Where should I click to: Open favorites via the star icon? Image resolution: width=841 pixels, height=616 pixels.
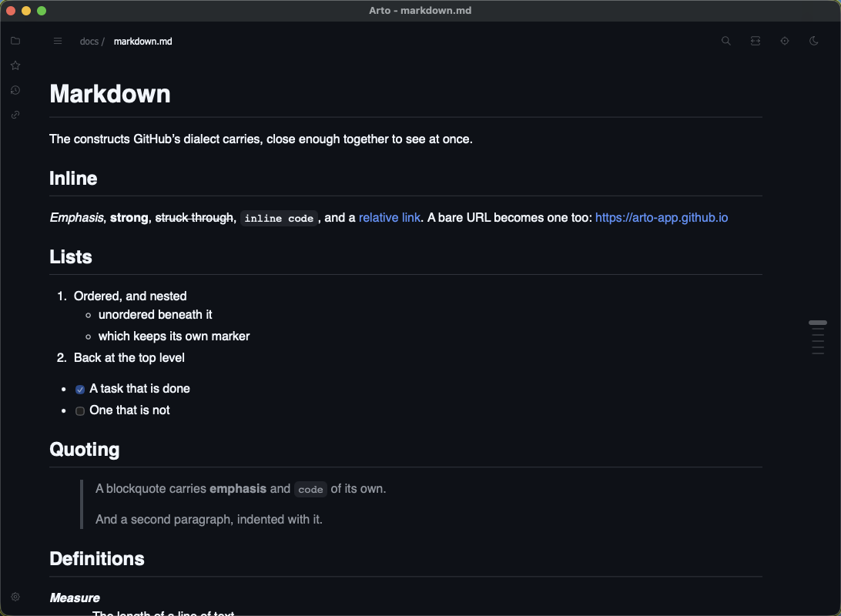pyautogui.click(x=15, y=65)
